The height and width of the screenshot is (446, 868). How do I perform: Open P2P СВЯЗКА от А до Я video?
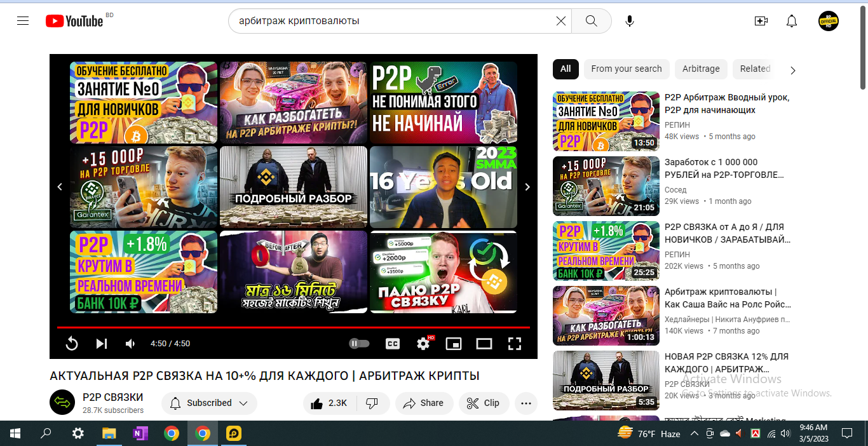point(727,233)
